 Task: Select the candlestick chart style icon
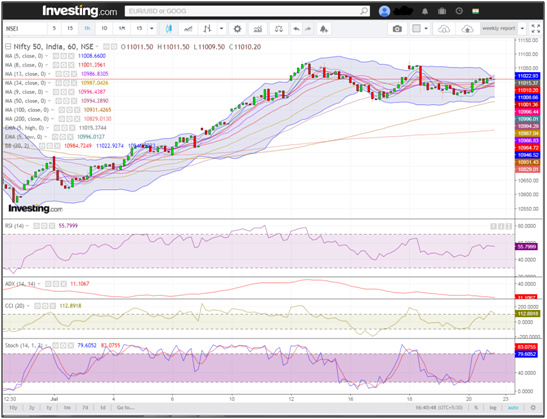tap(169, 29)
